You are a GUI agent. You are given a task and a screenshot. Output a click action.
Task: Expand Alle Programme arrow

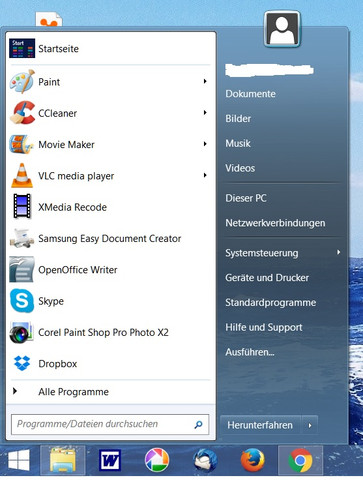coord(15,391)
